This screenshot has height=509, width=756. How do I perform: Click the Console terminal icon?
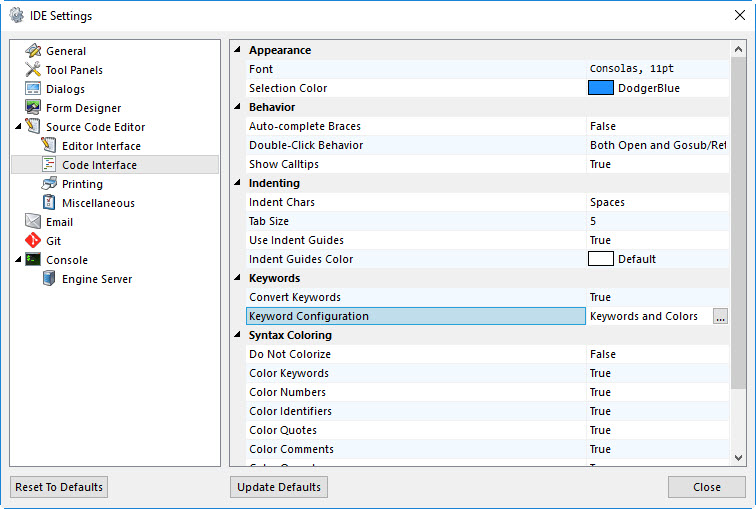(33, 259)
